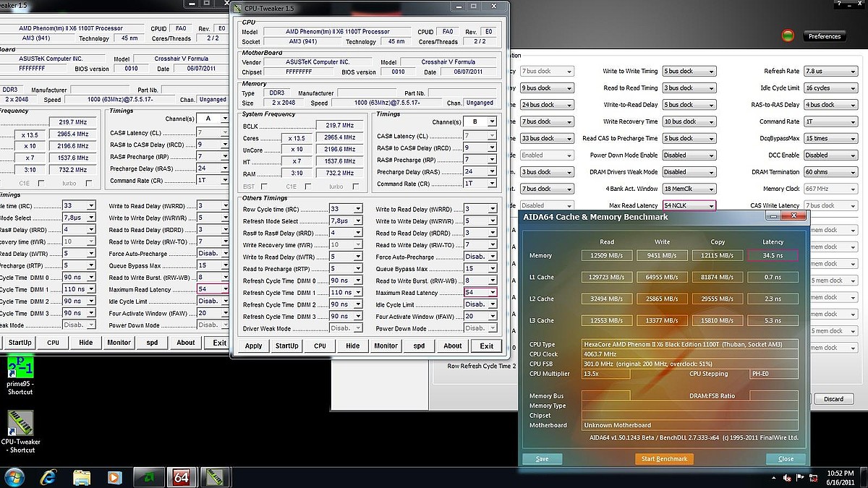Open the Windows Start menu orb
Screen dimensions: 868x488
pyautogui.click(x=14, y=477)
